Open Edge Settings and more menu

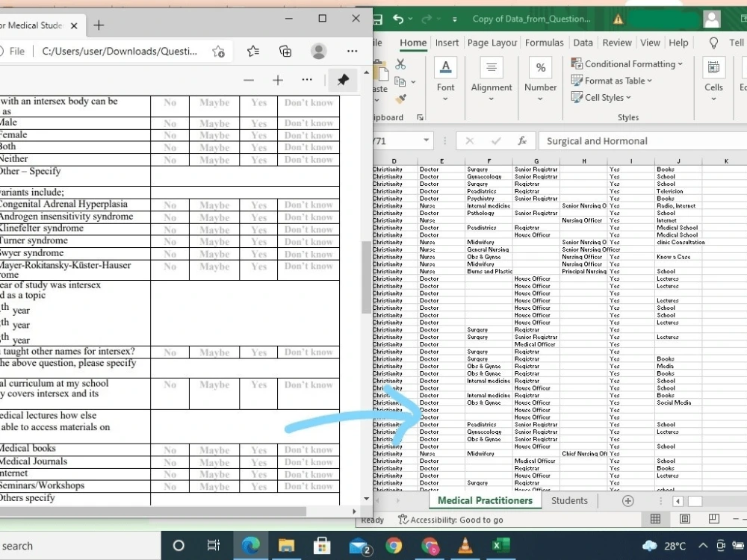[x=352, y=51]
